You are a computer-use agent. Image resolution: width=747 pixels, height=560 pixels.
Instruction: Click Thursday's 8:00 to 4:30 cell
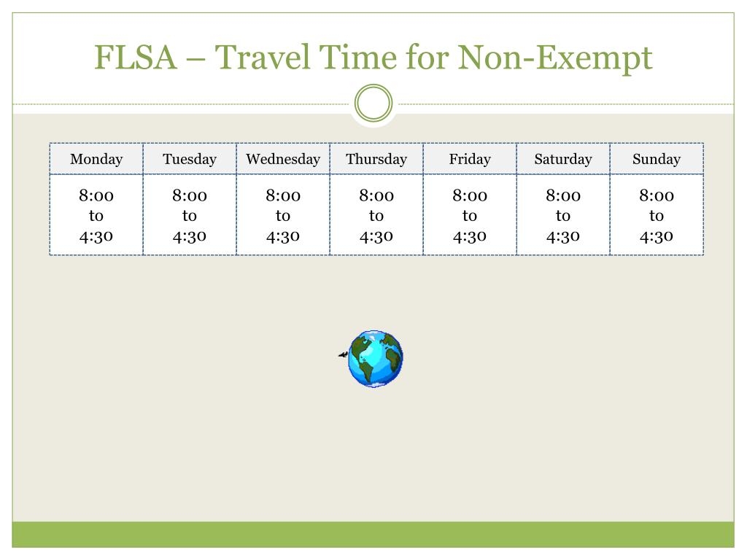pos(376,215)
